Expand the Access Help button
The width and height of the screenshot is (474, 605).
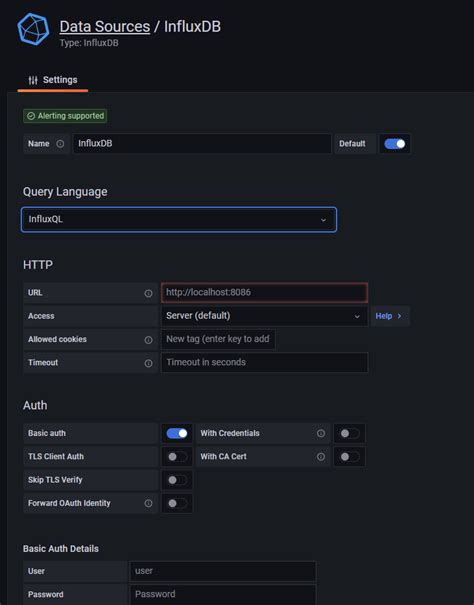point(390,316)
